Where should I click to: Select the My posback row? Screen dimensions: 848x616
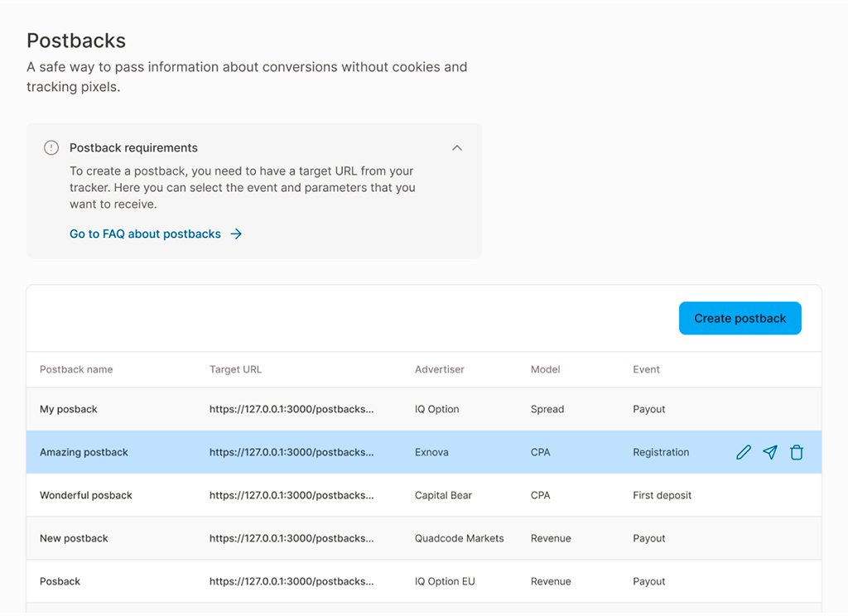(x=69, y=409)
